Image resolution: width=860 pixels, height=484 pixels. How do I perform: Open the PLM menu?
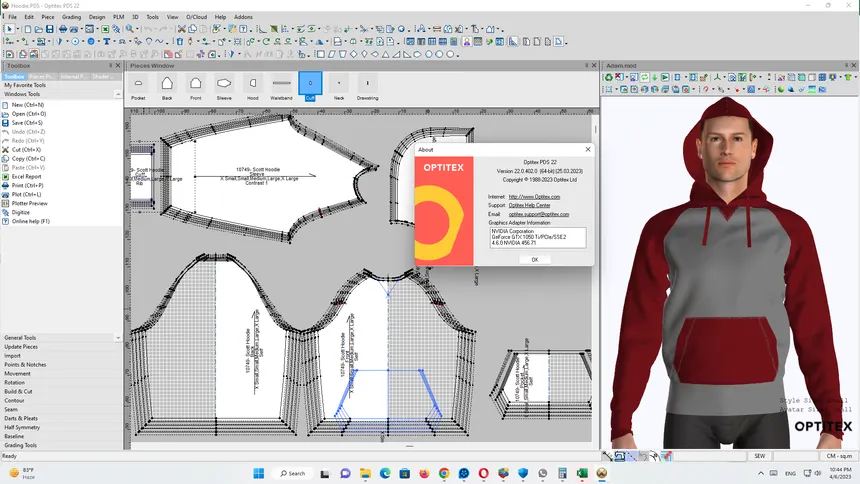pyautogui.click(x=119, y=17)
